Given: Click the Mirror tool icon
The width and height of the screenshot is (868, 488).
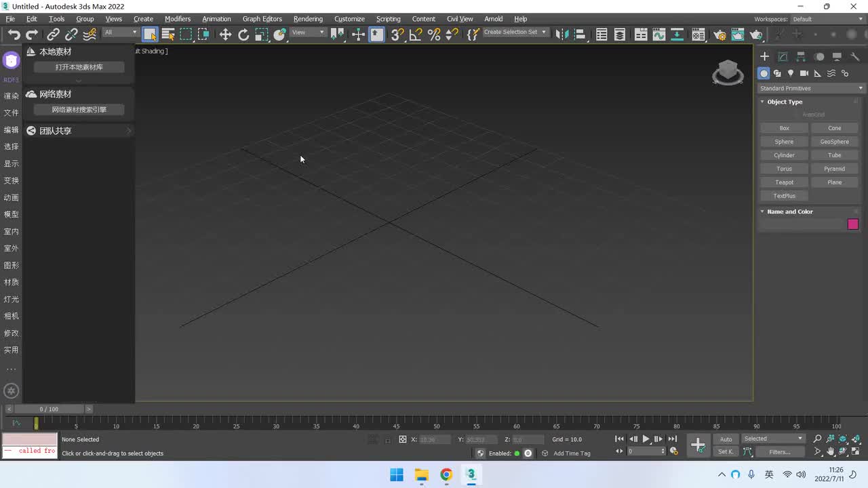Looking at the screenshot, I should pyautogui.click(x=561, y=35).
